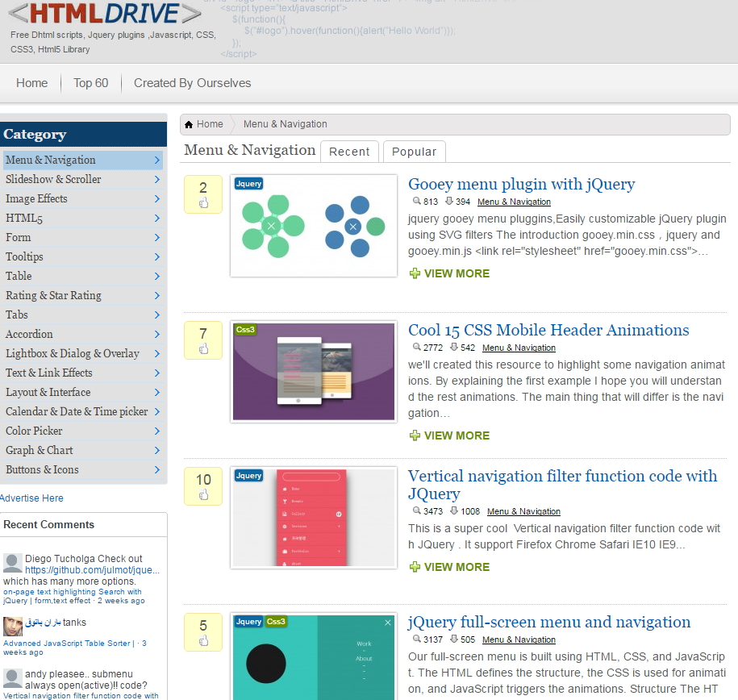Screen dimensions: 738x700
Task: Open the Top 60 navigation item
Action: (x=91, y=83)
